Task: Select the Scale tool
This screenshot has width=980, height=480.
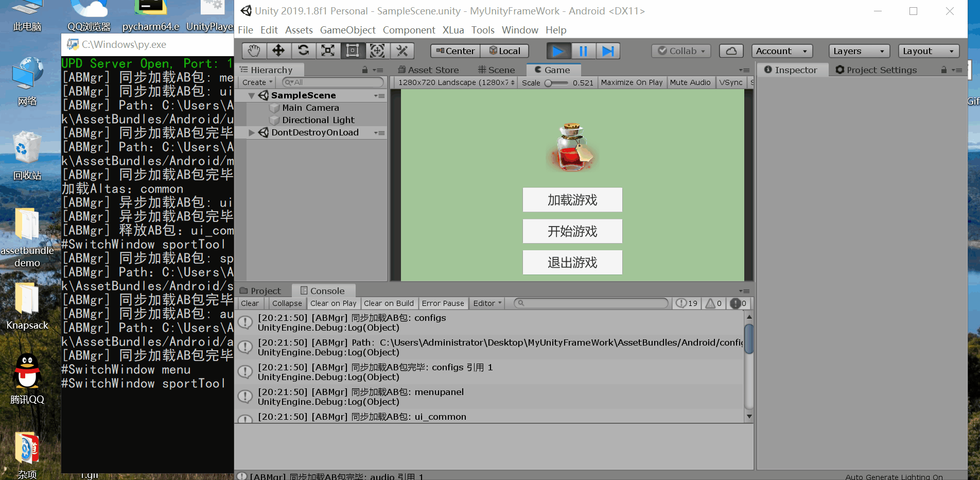Action: 328,50
